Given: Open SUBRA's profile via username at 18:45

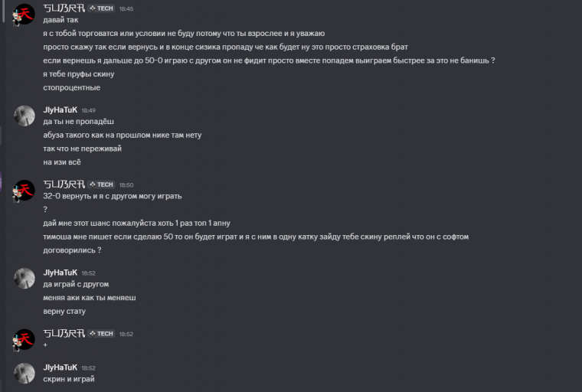Looking at the screenshot, I should pos(64,8).
